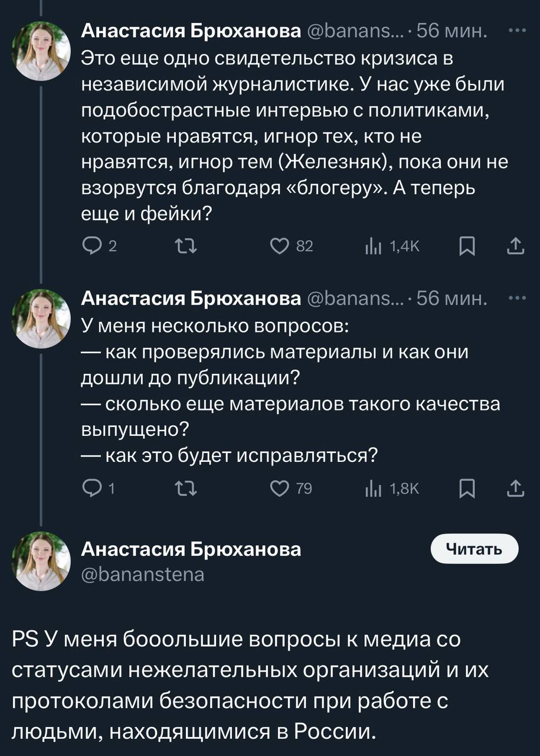Open more options menu on second tweet
540x756 pixels.
coord(517,299)
